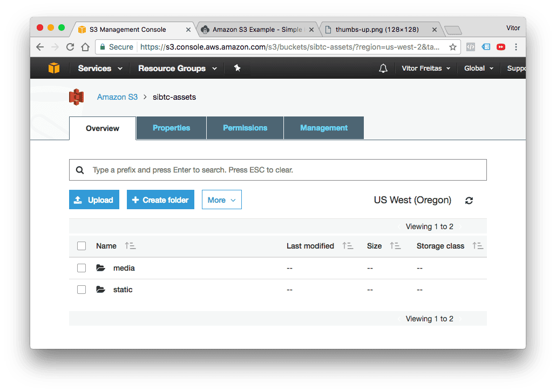Click the US West (Oregon) region label

tap(412, 200)
